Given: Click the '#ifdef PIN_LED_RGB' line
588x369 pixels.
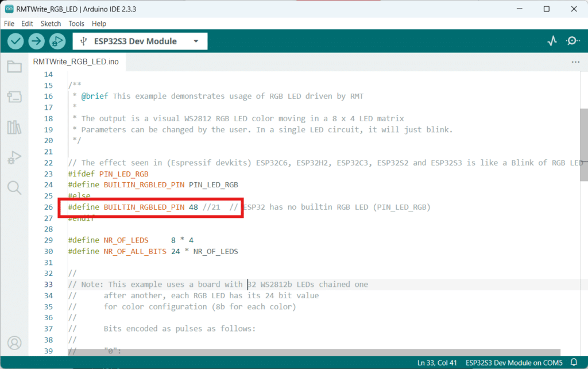Looking at the screenshot, I should point(108,174).
